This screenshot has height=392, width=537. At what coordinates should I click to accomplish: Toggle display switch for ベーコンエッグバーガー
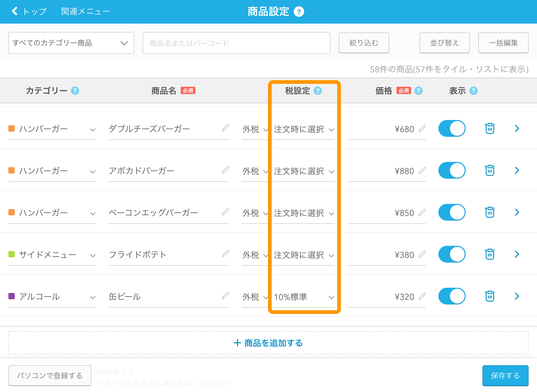click(452, 212)
